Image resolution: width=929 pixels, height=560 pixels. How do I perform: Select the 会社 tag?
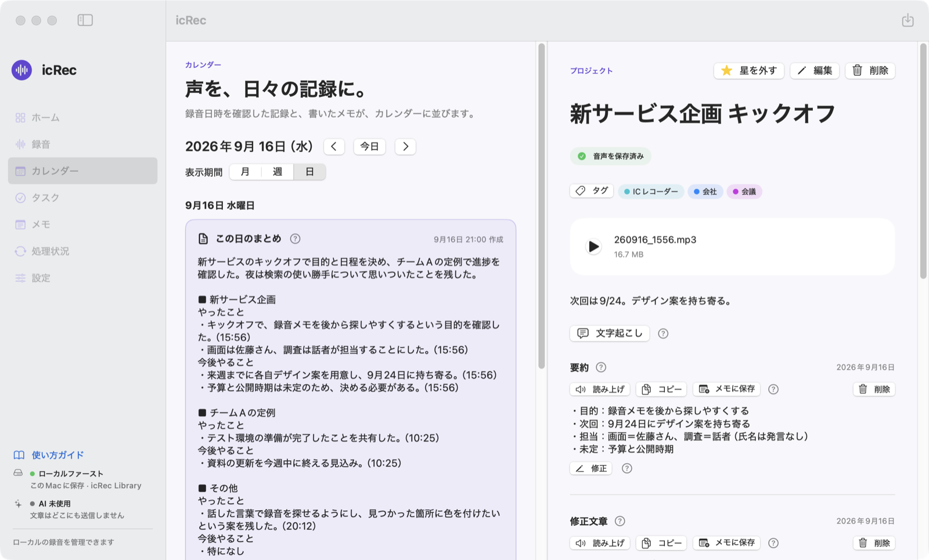pyautogui.click(x=705, y=192)
